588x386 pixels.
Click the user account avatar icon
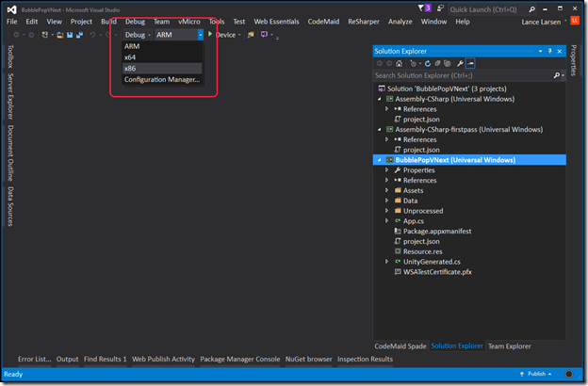point(575,20)
